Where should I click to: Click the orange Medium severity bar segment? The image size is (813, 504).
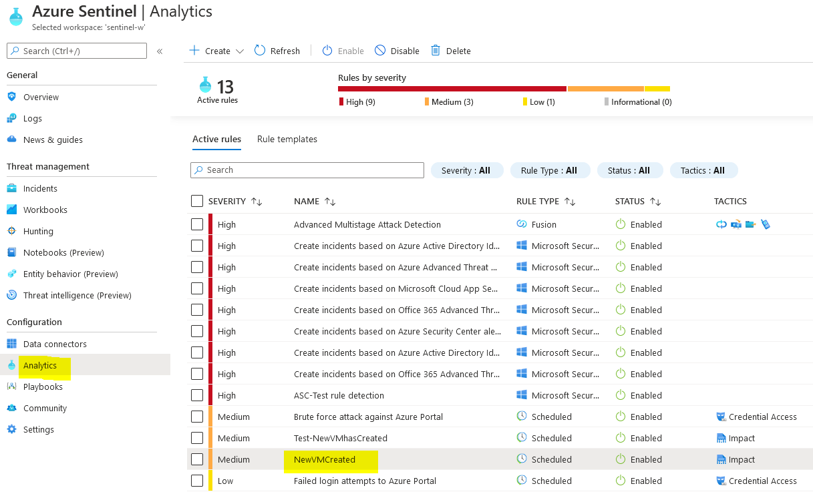click(x=606, y=89)
